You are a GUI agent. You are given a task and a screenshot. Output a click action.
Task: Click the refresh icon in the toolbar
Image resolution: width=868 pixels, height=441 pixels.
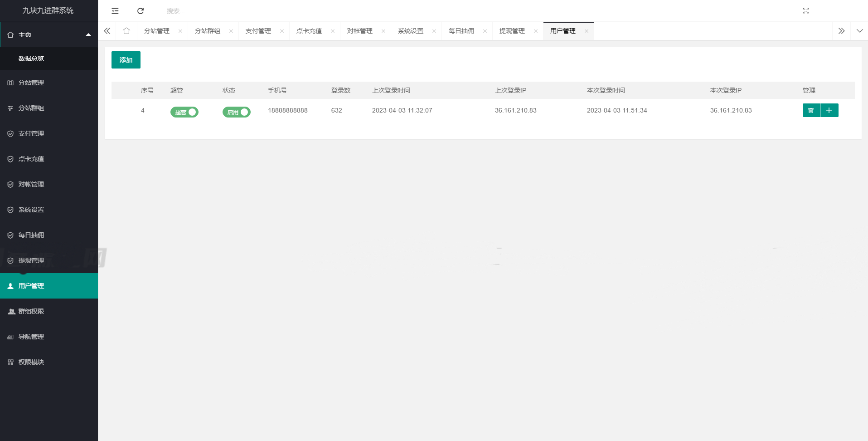tap(141, 10)
